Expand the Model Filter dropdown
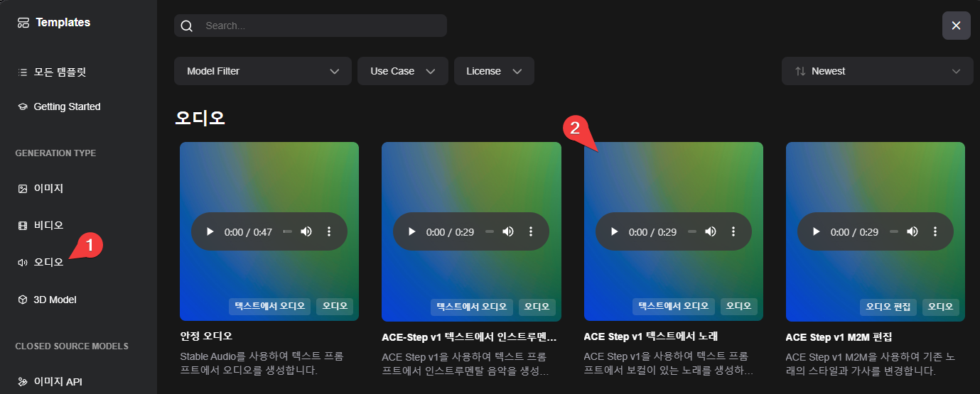980x394 pixels. point(262,71)
